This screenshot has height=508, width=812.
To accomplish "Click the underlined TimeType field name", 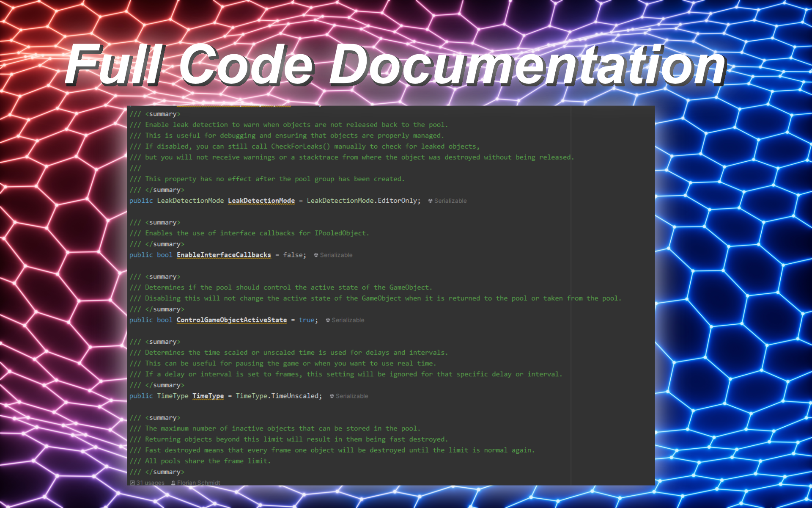I will point(208,396).
